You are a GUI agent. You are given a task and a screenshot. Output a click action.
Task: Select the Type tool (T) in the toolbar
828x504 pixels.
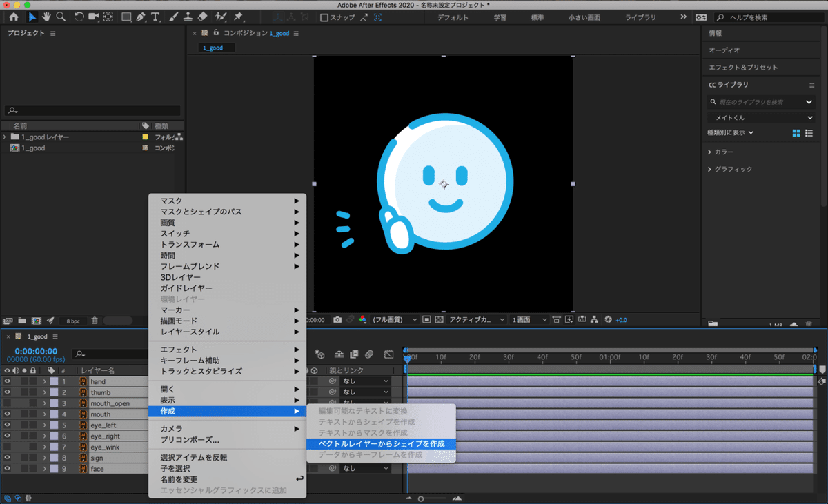pos(155,17)
